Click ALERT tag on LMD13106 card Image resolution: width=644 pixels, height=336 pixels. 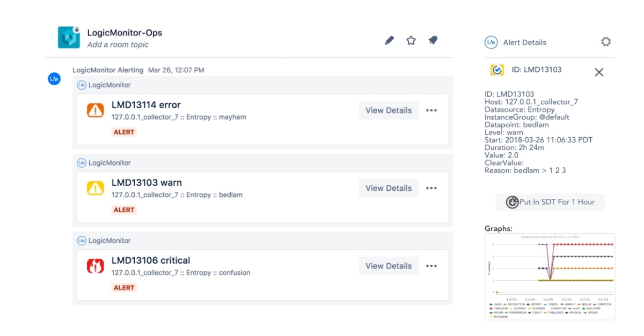click(x=124, y=287)
